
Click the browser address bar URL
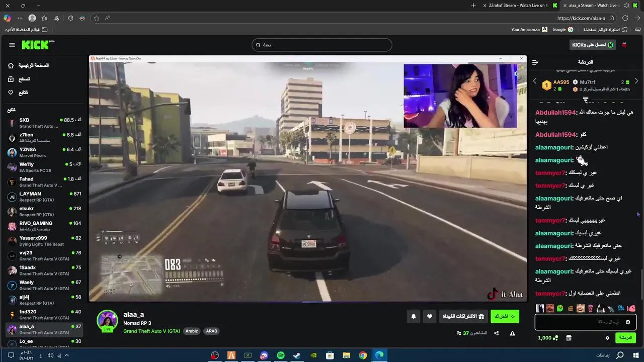[581, 18]
